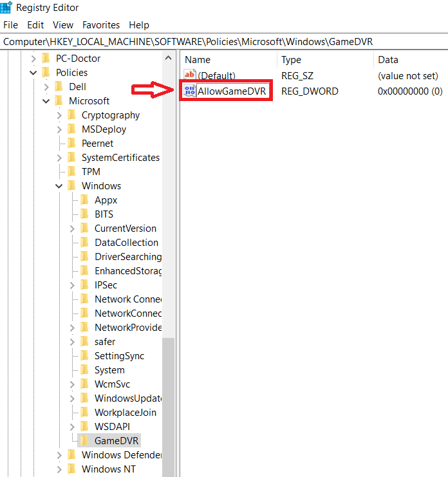Select the GameDVR folder icon
The image size is (448, 477).
coord(84,440)
